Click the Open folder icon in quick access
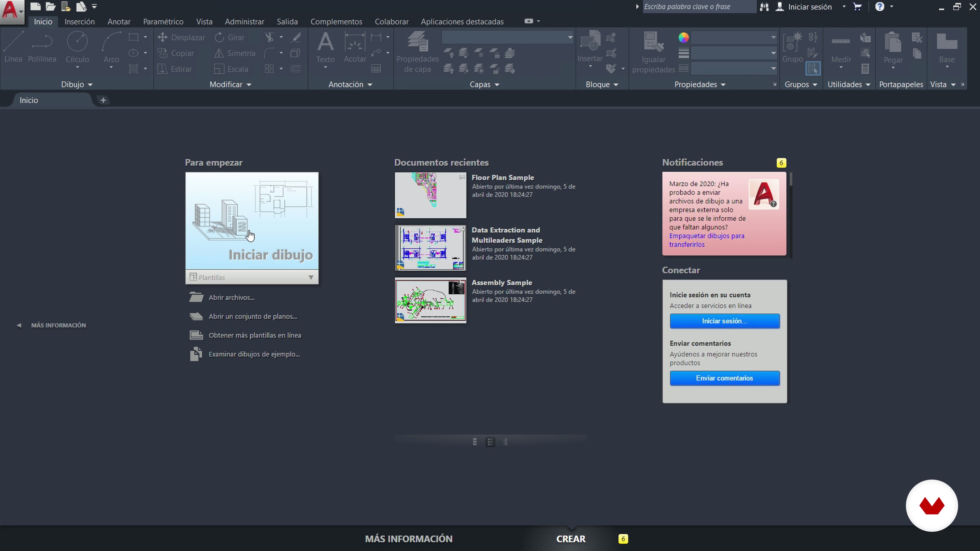This screenshot has width=980, height=551. pyautogui.click(x=51, y=6)
